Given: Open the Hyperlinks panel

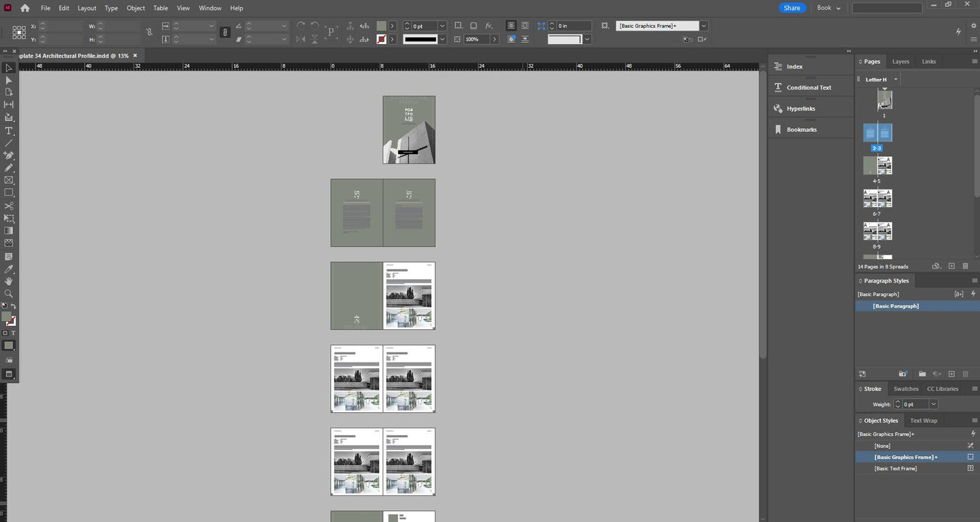Looking at the screenshot, I should click(x=801, y=109).
